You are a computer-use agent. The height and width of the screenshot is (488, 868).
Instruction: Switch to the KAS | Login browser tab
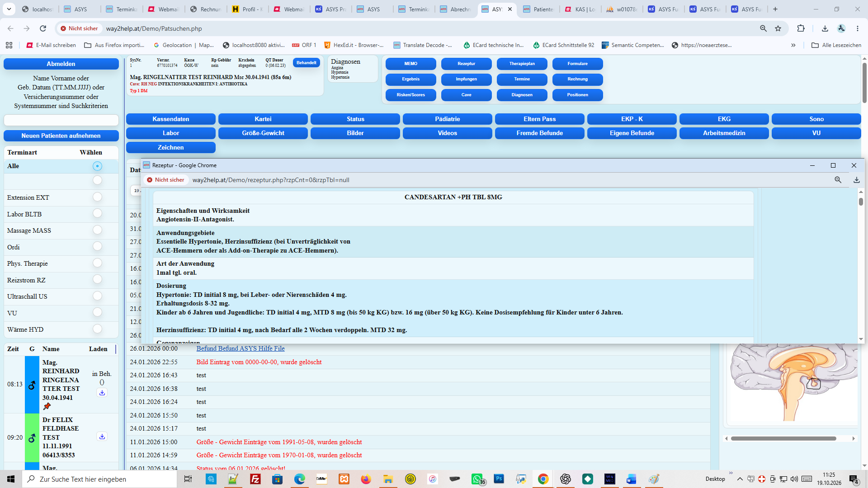click(x=581, y=9)
